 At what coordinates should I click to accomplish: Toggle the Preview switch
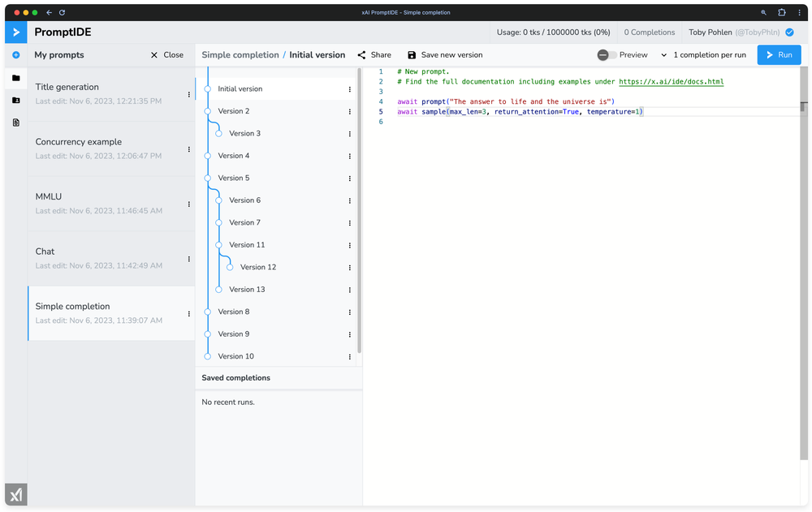pos(607,55)
